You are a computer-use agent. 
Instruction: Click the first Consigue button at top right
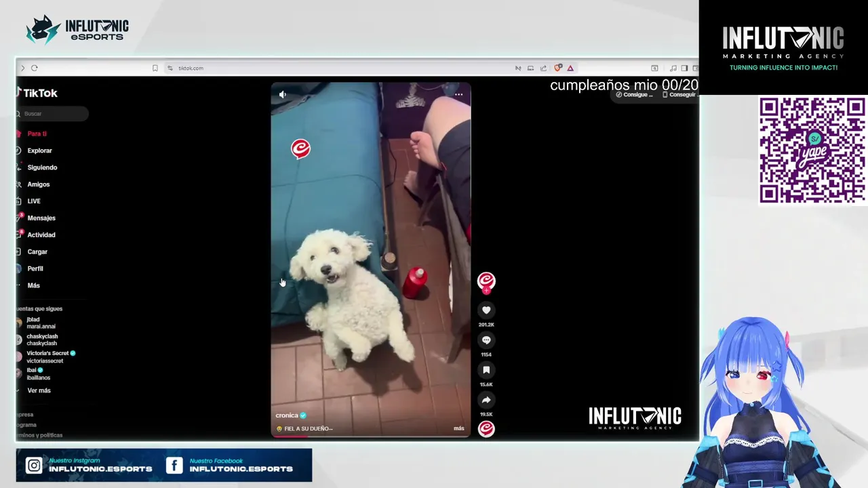(634, 95)
